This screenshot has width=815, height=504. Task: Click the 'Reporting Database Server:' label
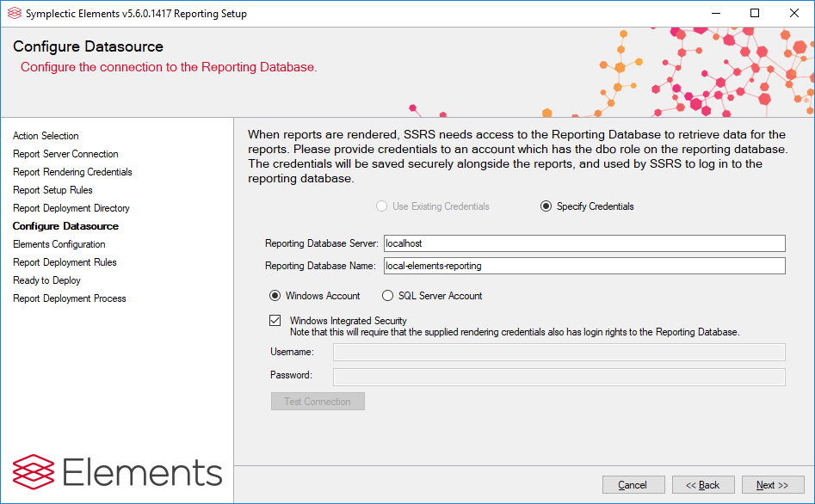pos(322,243)
